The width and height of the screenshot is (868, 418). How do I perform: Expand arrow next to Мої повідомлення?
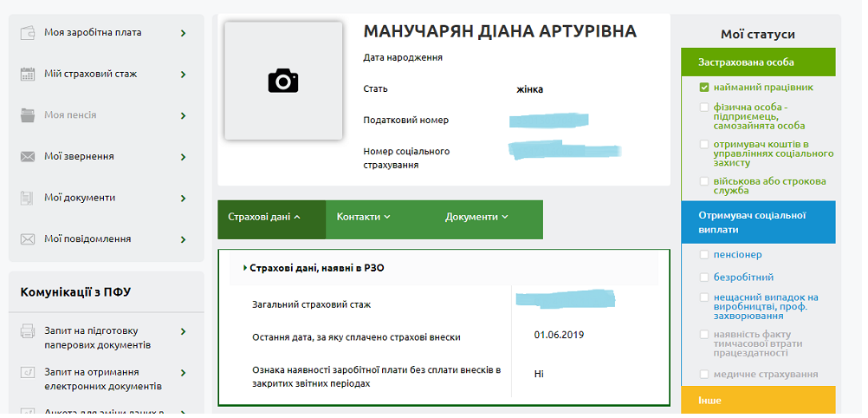184,240
